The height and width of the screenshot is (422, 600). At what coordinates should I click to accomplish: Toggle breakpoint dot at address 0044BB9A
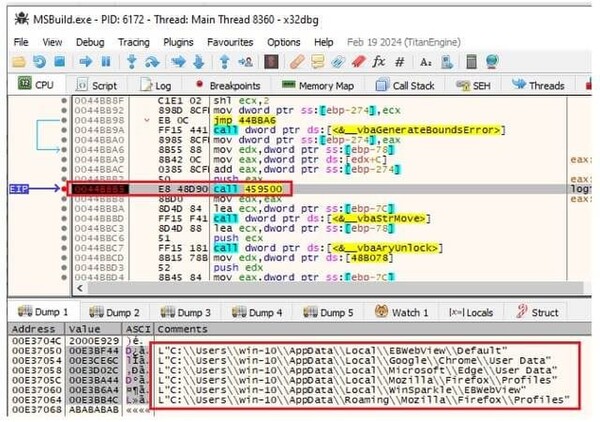[x=64, y=130]
